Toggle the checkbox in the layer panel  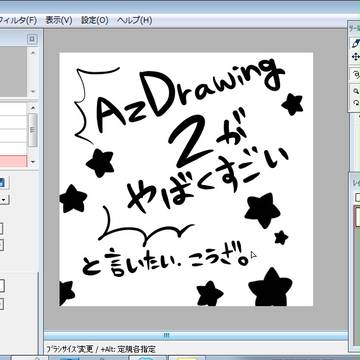357,197
